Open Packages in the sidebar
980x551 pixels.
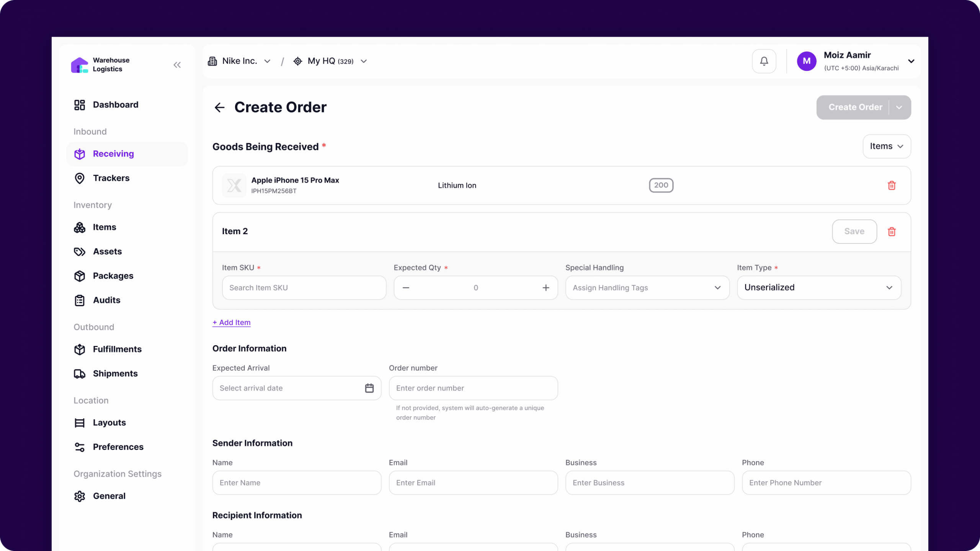click(127, 276)
